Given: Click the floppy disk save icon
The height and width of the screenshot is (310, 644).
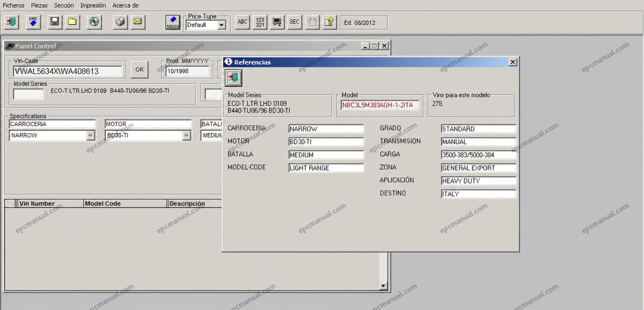Looking at the screenshot, I should click(x=54, y=22).
